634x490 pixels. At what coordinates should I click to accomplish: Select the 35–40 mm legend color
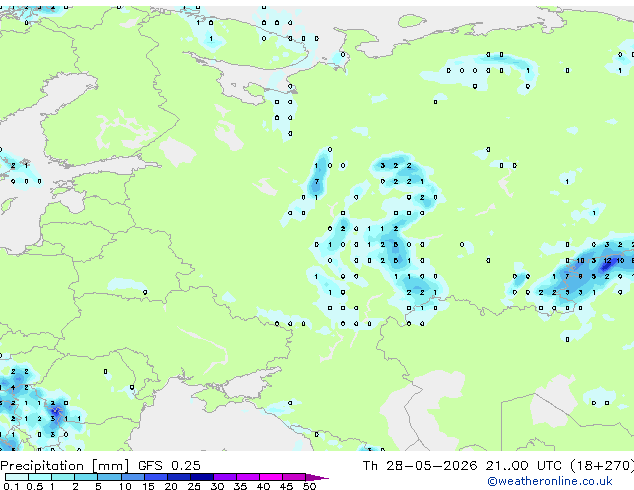pyautogui.click(x=248, y=477)
